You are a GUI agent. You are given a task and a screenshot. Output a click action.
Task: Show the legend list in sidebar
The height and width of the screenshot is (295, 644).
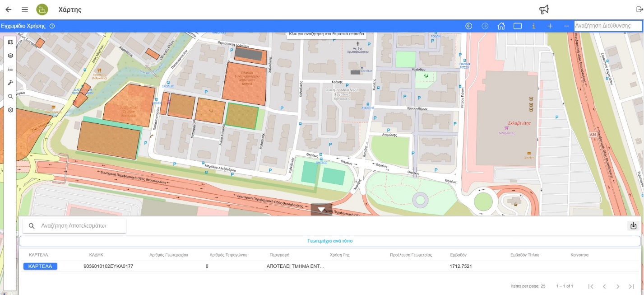pyautogui.click(x=10, y=69)
